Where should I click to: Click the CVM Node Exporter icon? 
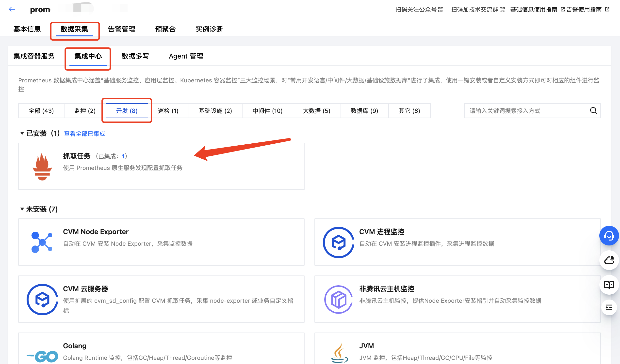(x=42, y=242)
